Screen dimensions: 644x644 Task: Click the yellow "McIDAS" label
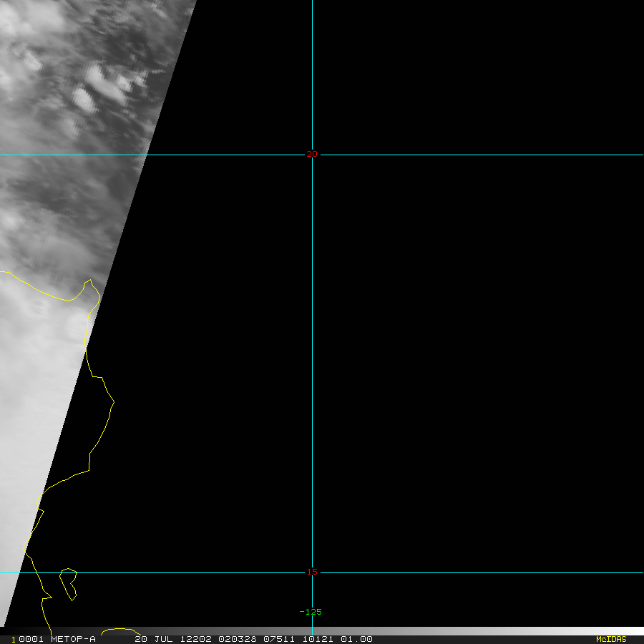611,639
